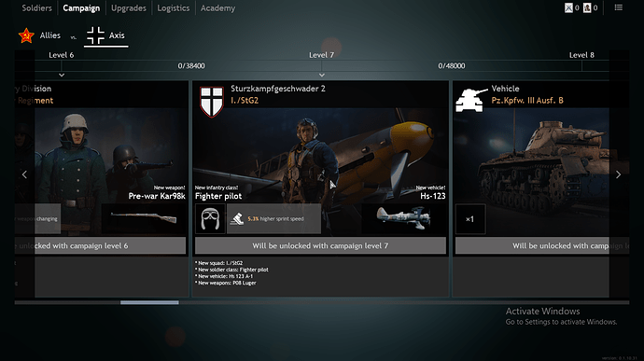This screenshot has width=644, height=361.
Task: Click the soldier order tickets counter icon
Action: 587,7
